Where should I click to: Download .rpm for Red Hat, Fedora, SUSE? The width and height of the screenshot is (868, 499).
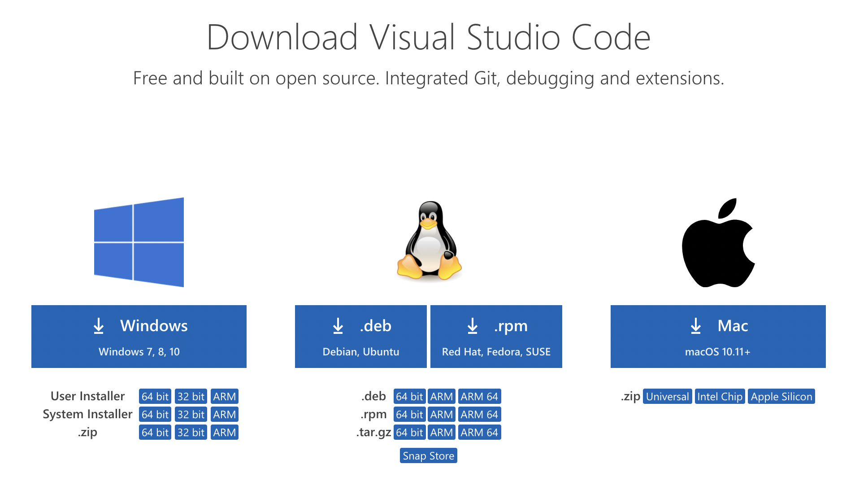point(496,337)
